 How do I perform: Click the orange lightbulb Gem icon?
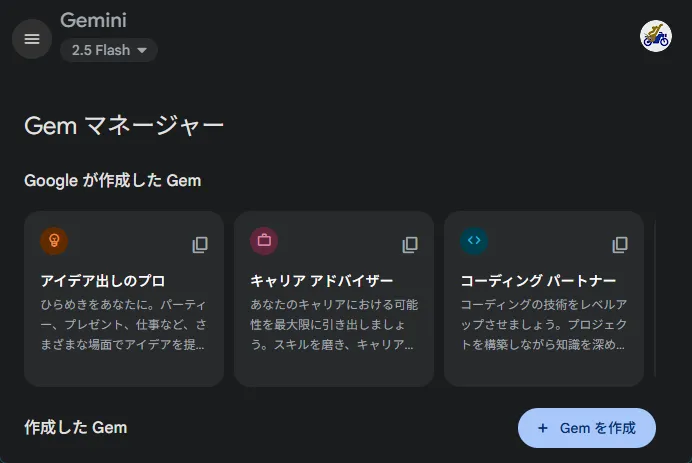pos(54,241)
